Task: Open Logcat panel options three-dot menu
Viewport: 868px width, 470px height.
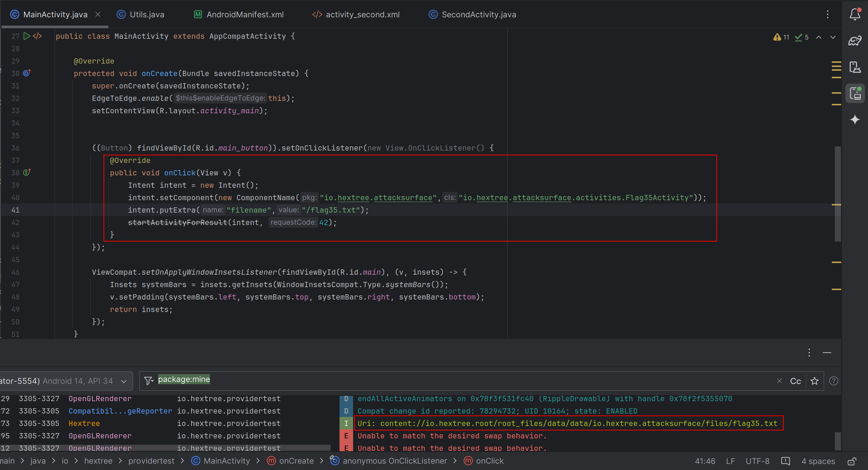Action: click(809, 353)
